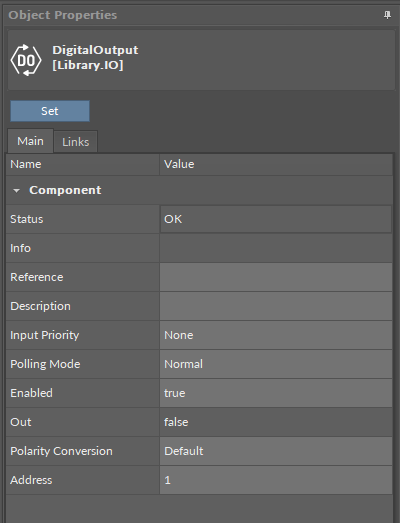Viewport: 400px width, 523px height.
Task: Click the Info value cell
Action: (276, 248)
